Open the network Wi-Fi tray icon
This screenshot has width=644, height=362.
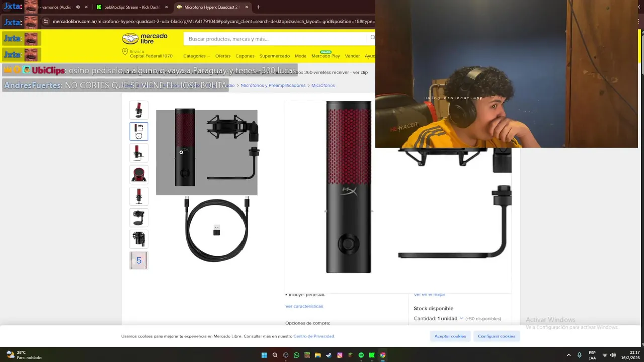605,355
